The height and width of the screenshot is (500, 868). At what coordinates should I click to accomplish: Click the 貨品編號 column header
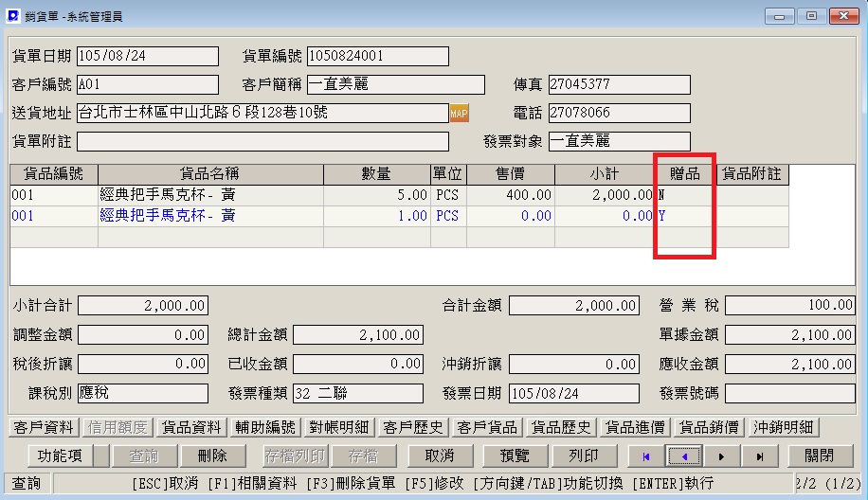click(54, 174)
